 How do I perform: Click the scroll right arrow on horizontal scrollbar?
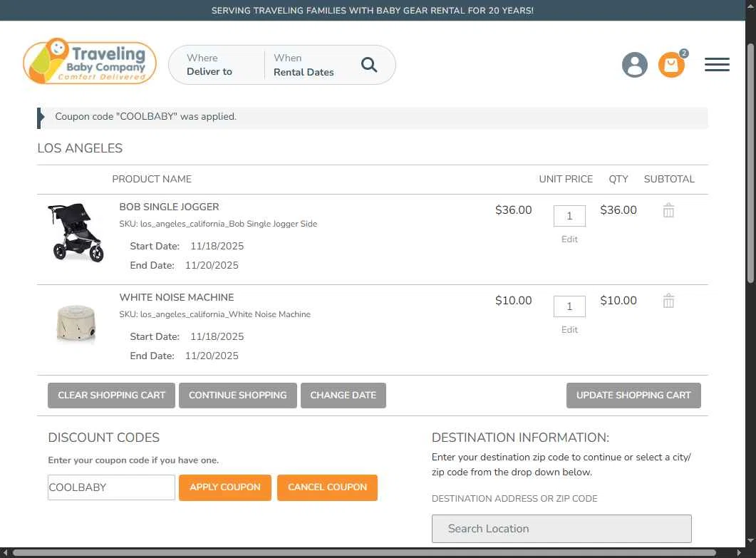[x=739, y=553]
